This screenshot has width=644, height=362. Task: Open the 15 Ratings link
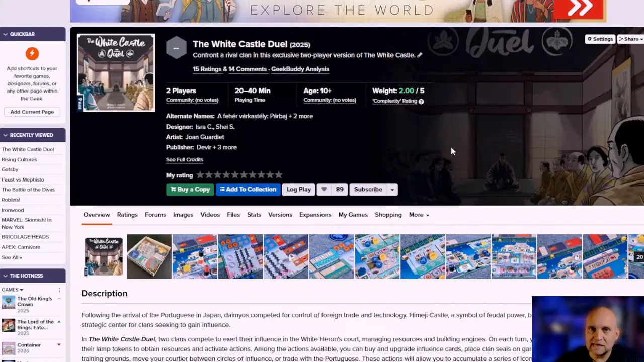click(207, 69)
